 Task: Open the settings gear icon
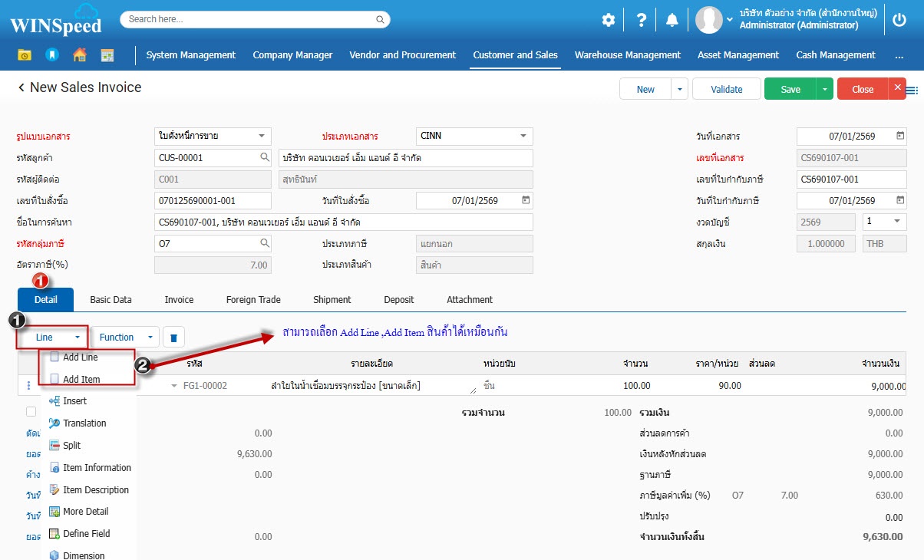609,20
